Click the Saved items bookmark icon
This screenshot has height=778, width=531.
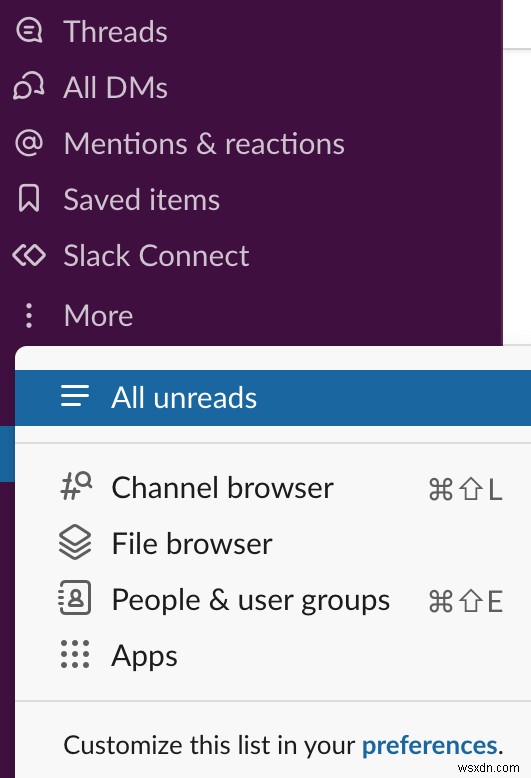click(29, 199)
